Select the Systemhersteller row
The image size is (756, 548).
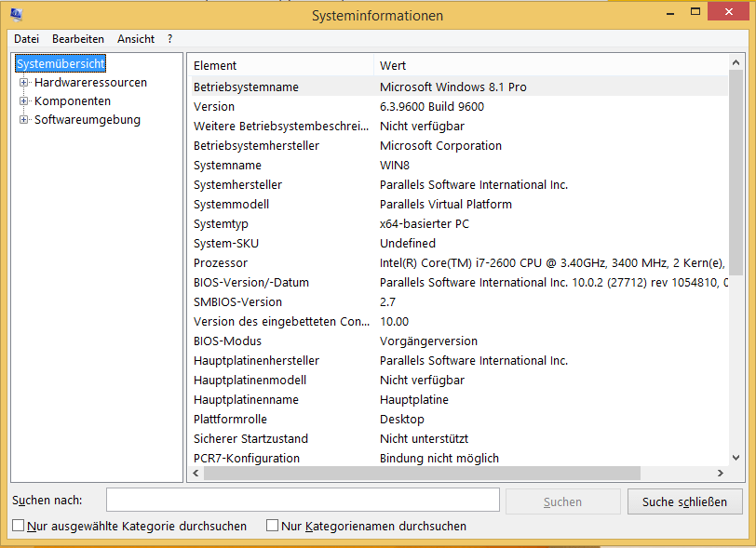pos(459,184)
